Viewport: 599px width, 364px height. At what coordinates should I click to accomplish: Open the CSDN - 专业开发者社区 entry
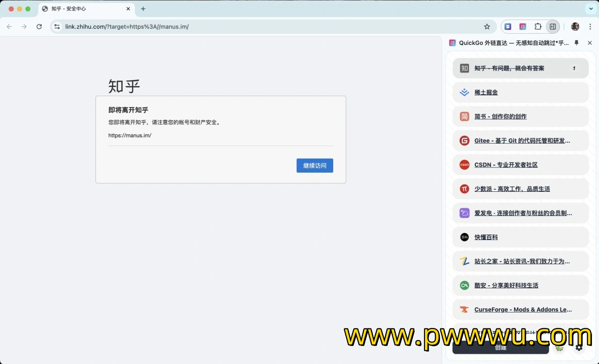(520, 165)
